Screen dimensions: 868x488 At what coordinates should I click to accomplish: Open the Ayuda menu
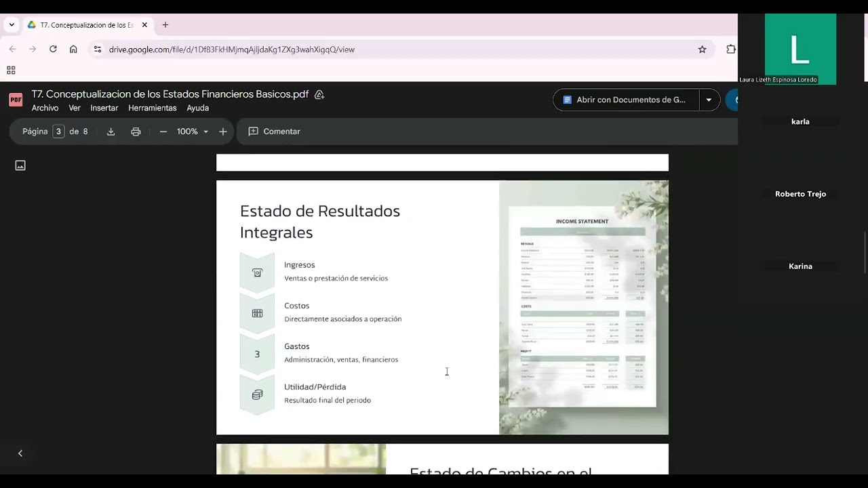click(197, 108)
